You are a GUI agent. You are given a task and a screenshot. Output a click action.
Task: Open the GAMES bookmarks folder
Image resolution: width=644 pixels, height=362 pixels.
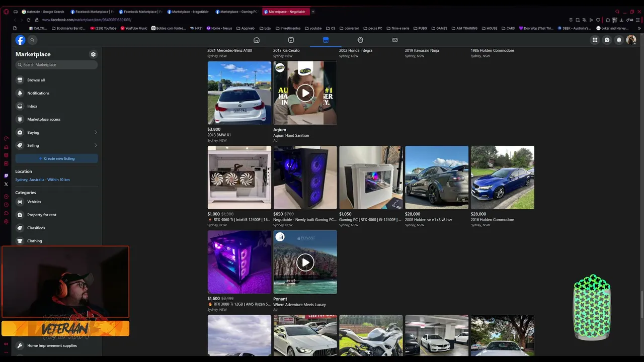pyautogui.click(x=439, y=28)
